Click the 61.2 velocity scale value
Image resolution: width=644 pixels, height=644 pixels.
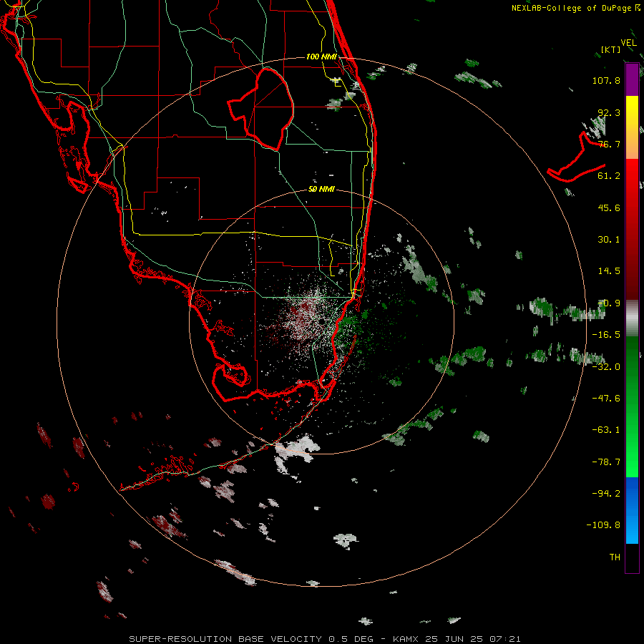[609, 176]
